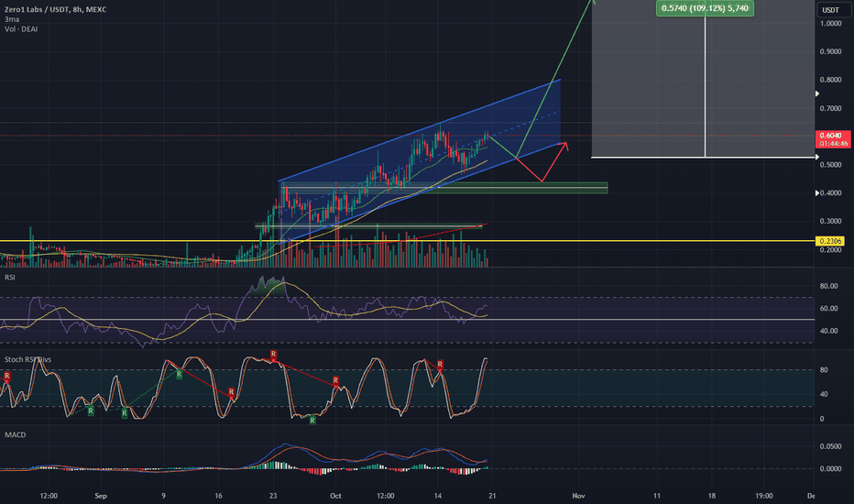The width and height of the screenshot is (854, 504).
Task: Click the Stoch RSI Divs pane label
Action: [x=27, y=359]
